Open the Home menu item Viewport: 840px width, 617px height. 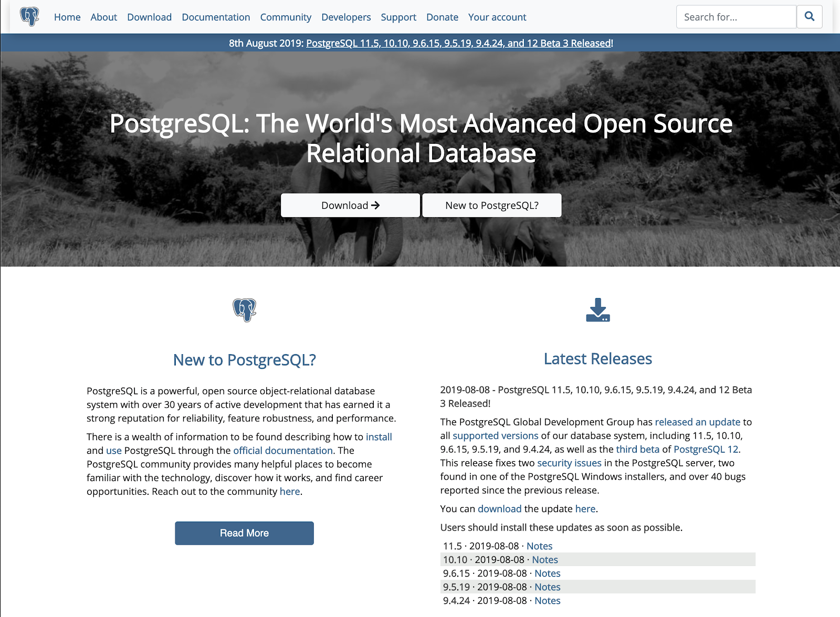(x=67, y=17)
